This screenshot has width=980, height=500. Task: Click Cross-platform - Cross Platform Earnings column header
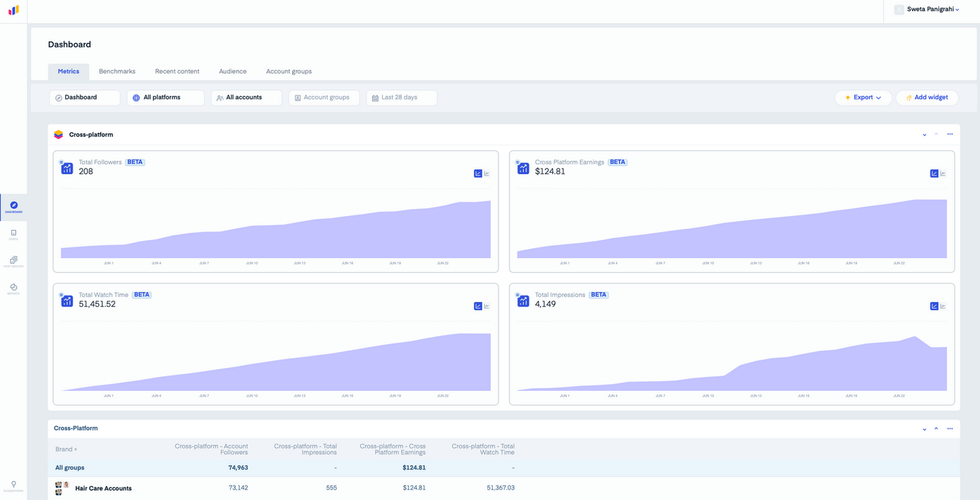tap(393, 449)
